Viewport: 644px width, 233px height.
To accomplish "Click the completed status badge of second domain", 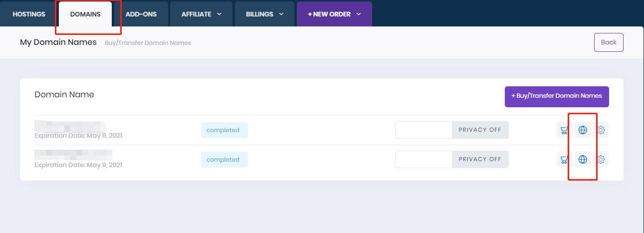I will pos(224,160).
